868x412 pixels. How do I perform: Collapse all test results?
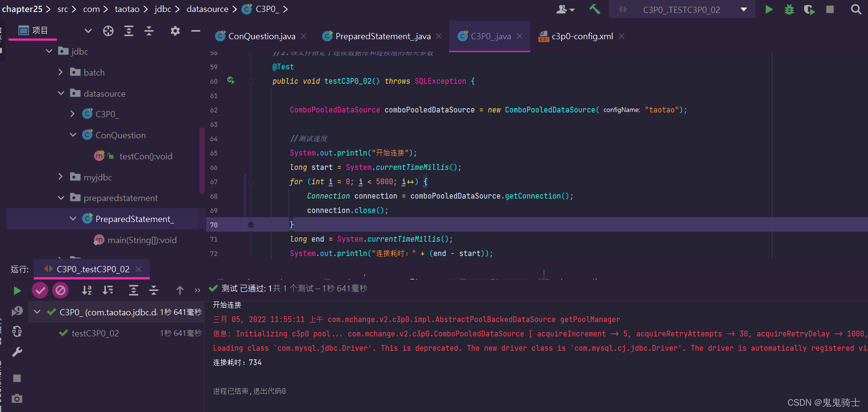(154, 290)
